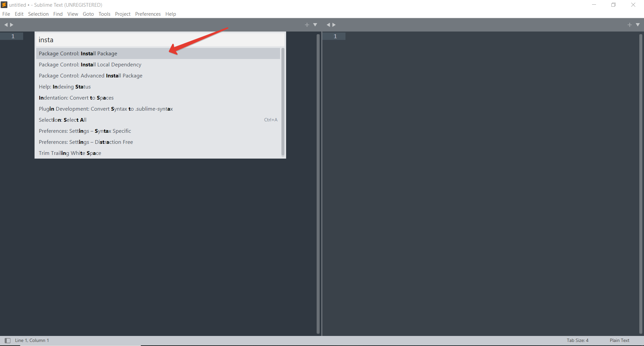The image size is (644, 346).
Task: Click the command palette search field containing 'insta'
Action: pyautogui.click(x=160, y=40)
